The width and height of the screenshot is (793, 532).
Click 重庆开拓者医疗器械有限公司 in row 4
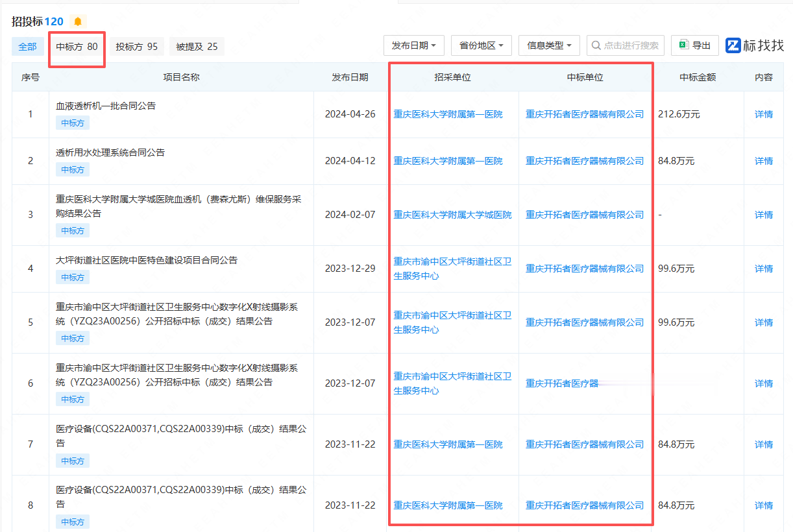click(585, 269)
